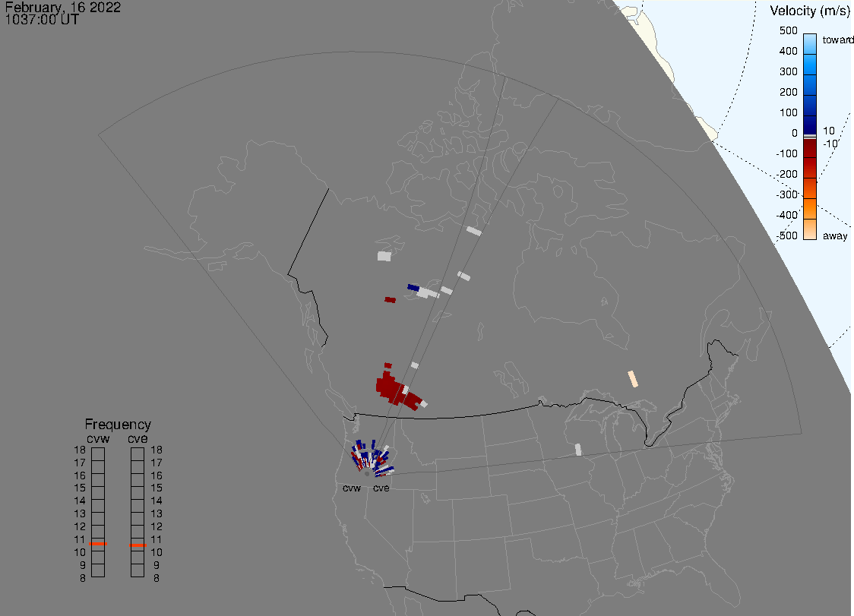Pick the peach bottom colorbar segment
854x616 pixels.
click(810, 229)
